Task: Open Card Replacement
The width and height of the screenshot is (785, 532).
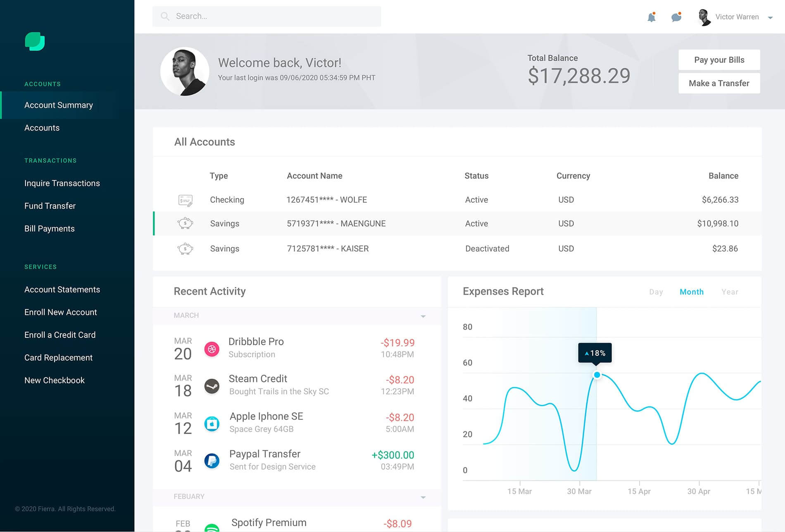Action: pos(58,358)
